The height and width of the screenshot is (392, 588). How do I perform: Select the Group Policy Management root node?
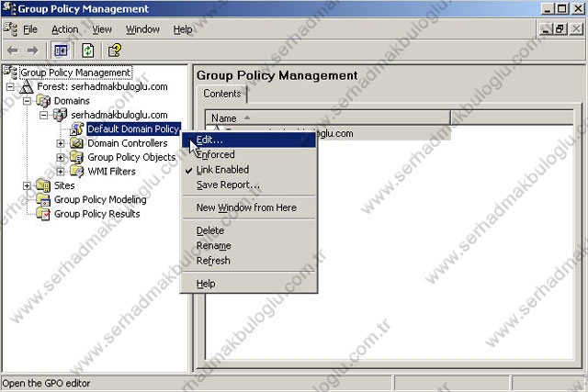point(75,73)
